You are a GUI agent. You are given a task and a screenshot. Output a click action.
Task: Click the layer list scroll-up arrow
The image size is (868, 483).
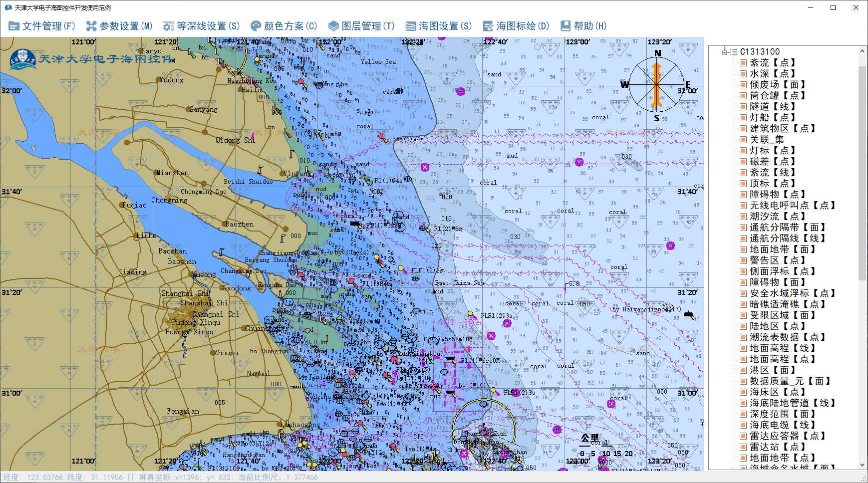pos(862,51)
